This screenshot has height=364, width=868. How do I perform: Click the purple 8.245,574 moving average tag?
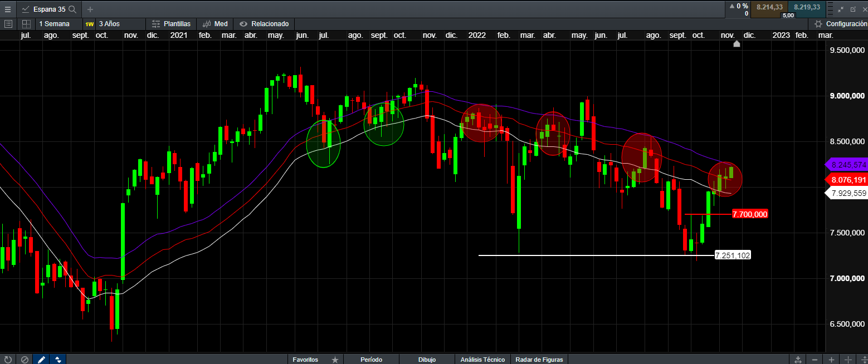click(x=846, y=165)
